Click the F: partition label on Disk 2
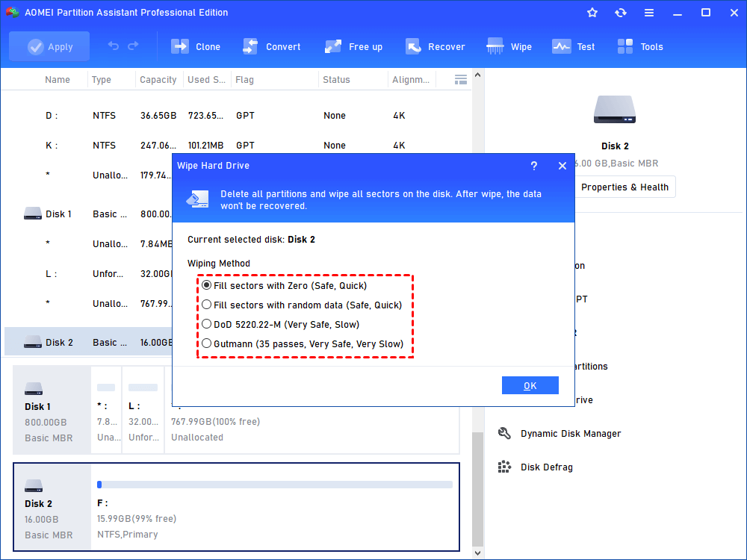 (x=102, y=503)
